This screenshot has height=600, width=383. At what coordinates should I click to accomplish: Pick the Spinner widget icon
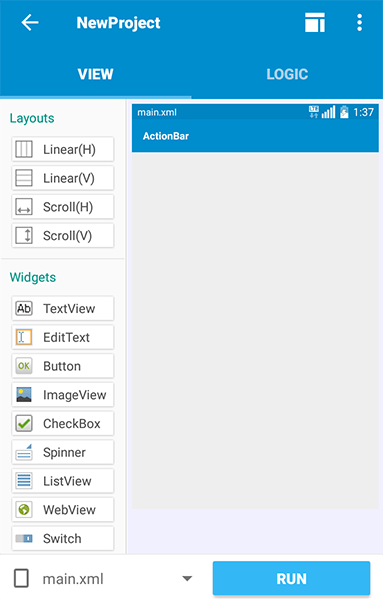(24, 452)
